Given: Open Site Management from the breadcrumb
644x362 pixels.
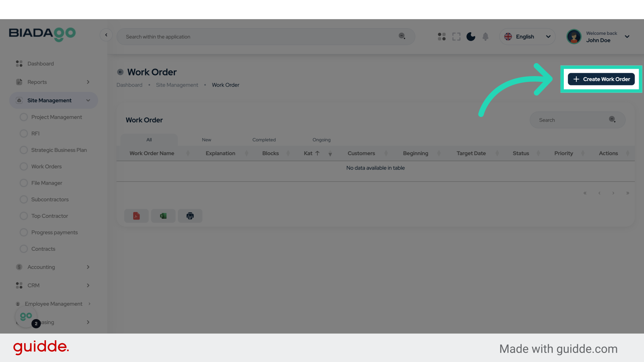Looking at the screenshot, I should tap(177, 85).
